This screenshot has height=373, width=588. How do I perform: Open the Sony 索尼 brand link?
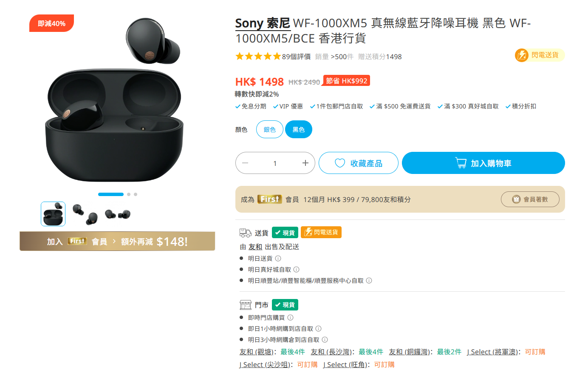tap(263, 23)
